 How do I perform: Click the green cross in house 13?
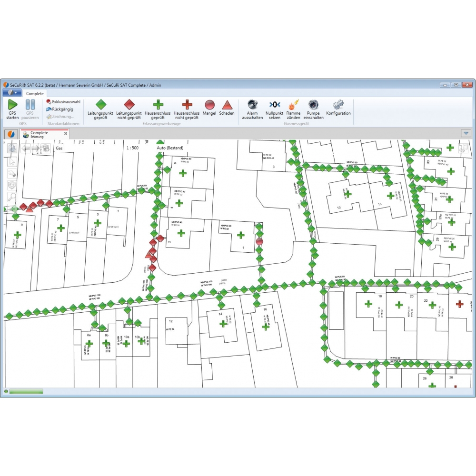(348, 194)
